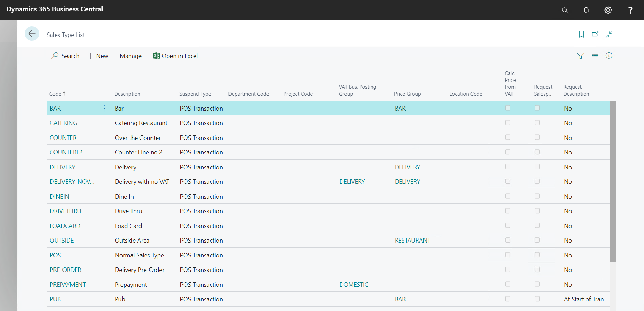Toggle Request Salesperson for LOADCARD row
This screenshot has height=311, width=644.
coord(537,225)
